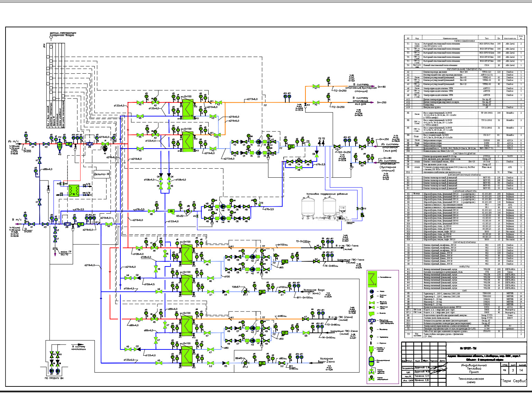Select the filter symbol in the legend
Viewport: 532px width, 393px height.
pyautogui.click(x=372, y=314)
